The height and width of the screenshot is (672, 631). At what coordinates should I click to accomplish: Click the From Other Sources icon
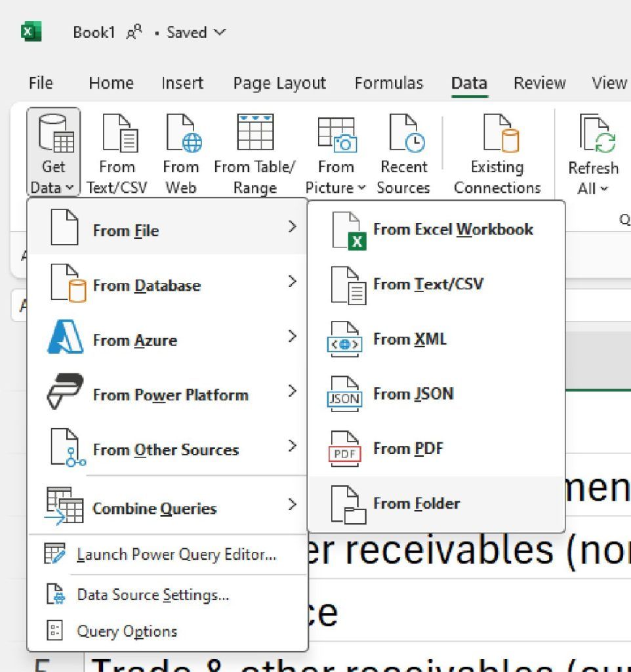point(68,447)
